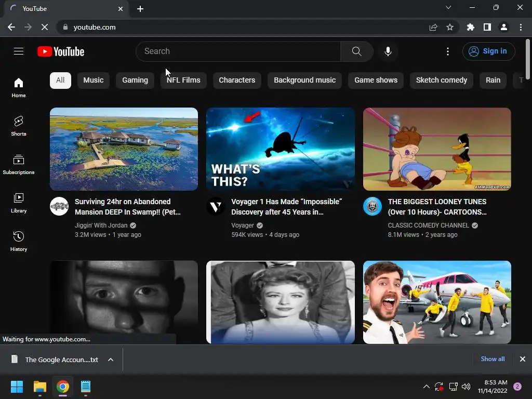Open a new browser tab
Viewport: 532px width, 399px height.
click(x=140, y=9)
